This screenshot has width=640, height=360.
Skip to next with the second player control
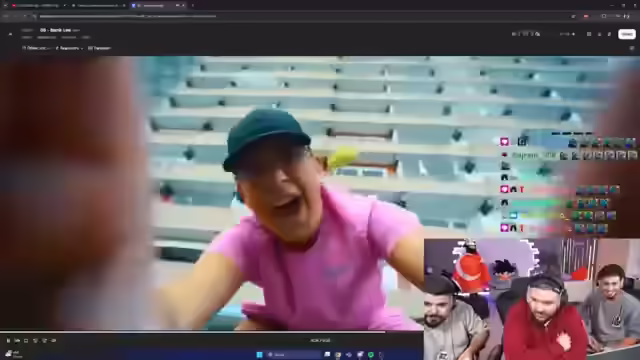tap(17, 340)
